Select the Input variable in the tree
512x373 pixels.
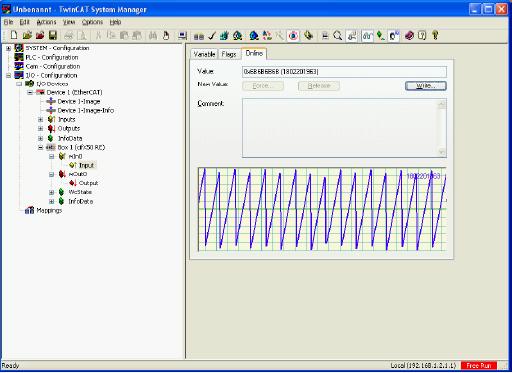pyautogui.click(x=86, y=165)
